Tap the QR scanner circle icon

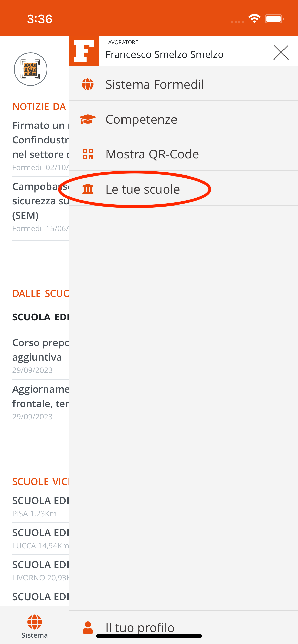click(x=31, y=69)
